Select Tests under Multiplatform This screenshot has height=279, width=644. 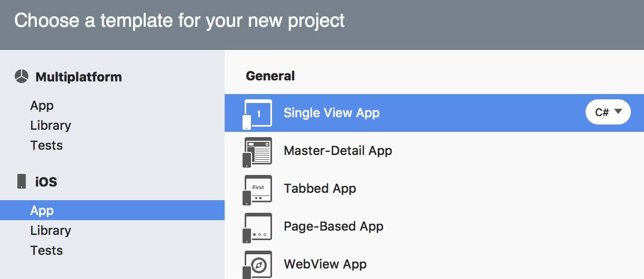[x=46, y=146]
